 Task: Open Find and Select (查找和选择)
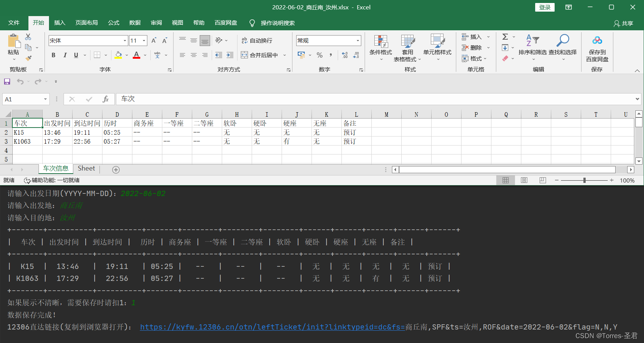pos(563,48)
